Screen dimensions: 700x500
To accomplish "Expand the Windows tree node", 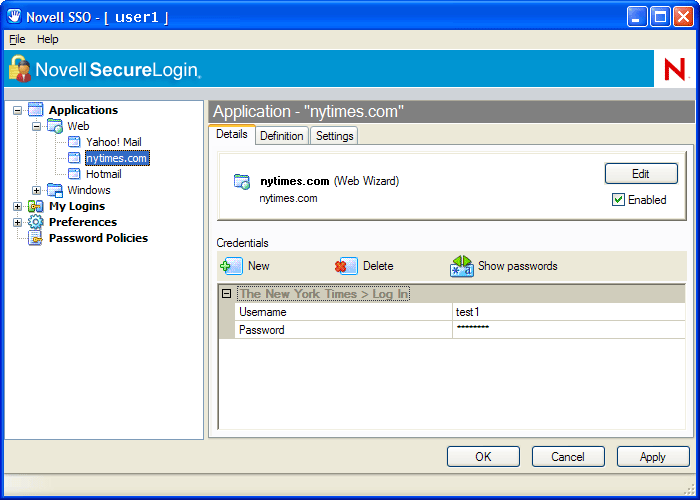I will tap(36, 190).
